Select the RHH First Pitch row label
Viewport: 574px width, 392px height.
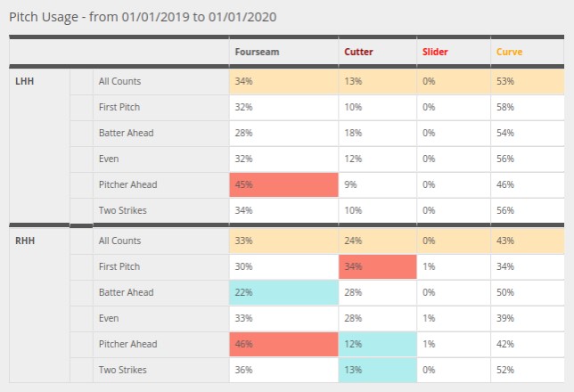coord(120,266)
